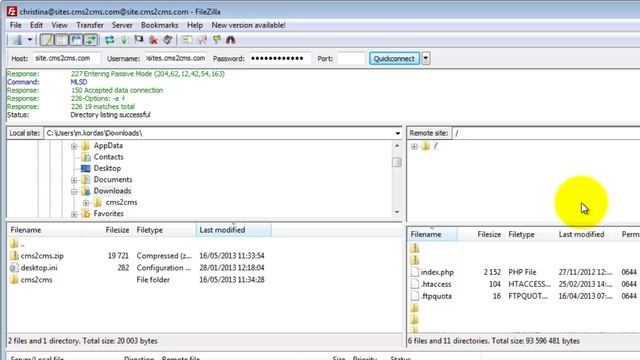This screenshot has width=640, height=360.
Task: Click the Quickconnect button
Action: pyautogui.click(x=394, y=58)
